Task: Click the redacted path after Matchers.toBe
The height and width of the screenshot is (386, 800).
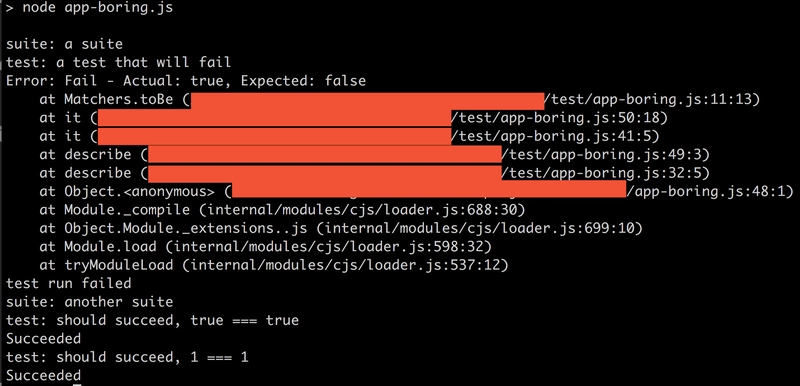Action: point(367,100)
